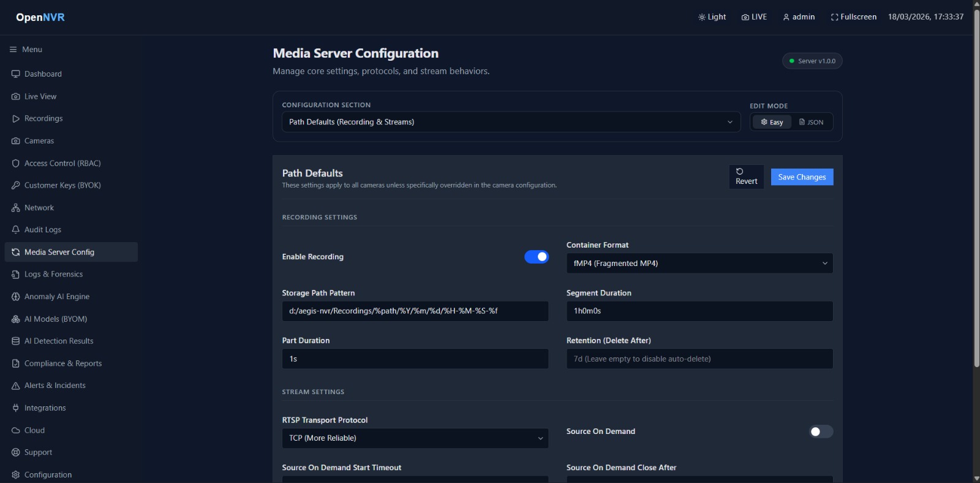
Task: Click the LIVE camera icon in header
Action: coord(745,17)
